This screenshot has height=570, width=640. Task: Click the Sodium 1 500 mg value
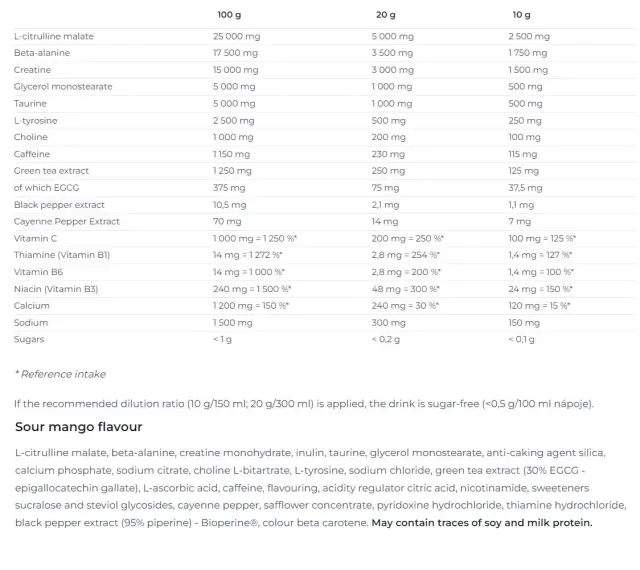(233, 323)
